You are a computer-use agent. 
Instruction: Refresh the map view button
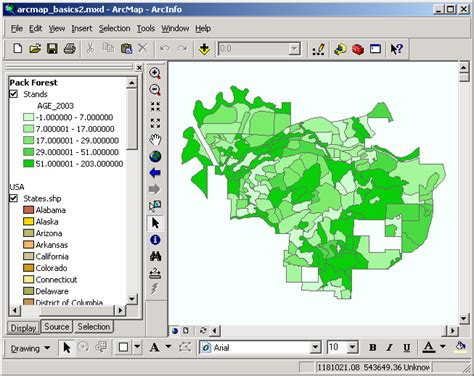[203, 331]
